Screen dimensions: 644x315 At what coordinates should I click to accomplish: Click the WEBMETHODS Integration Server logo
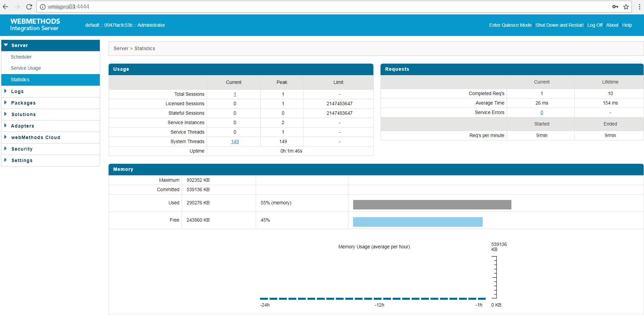click(x=34, y=25)
